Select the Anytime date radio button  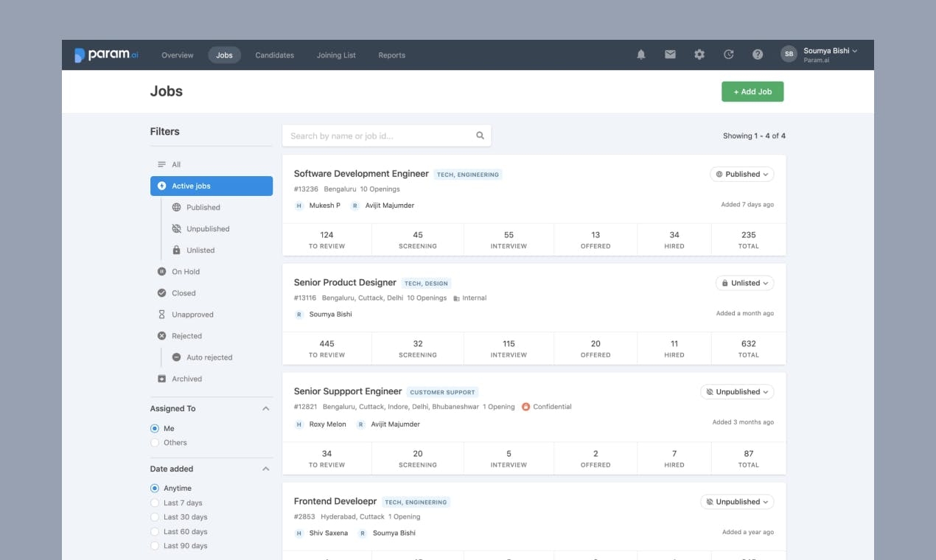click(x=155, y=489)
